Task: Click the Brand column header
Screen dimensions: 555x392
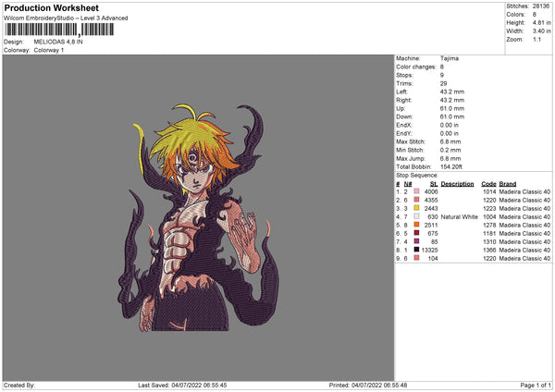Action: 508,184
